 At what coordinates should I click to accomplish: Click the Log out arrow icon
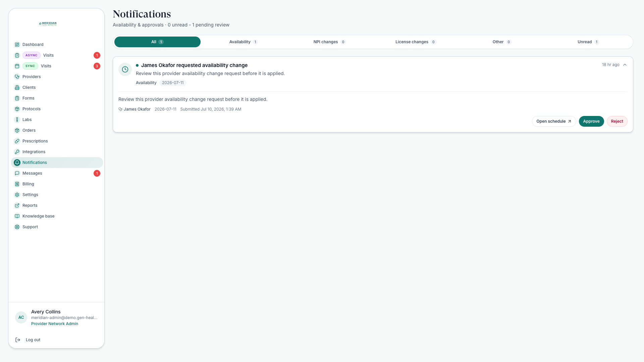(18, 340)
